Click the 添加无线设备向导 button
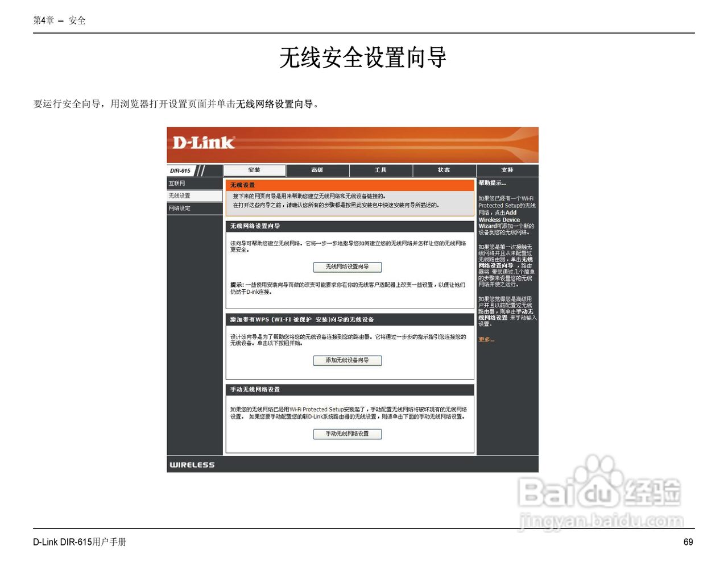The width and height of the screenshot is (728, 562). pos(347,360)
